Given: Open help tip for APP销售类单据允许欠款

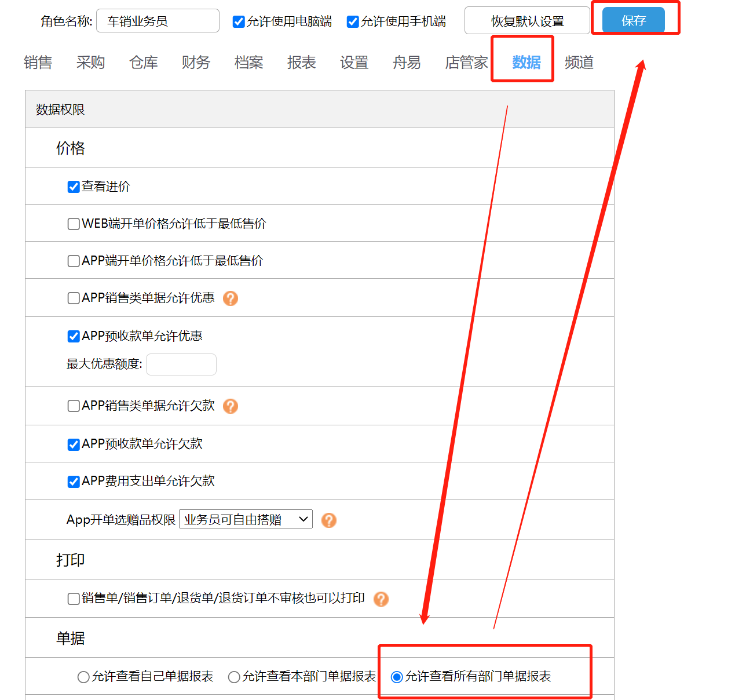Looking at the screenshot, I should click(230, 406).
